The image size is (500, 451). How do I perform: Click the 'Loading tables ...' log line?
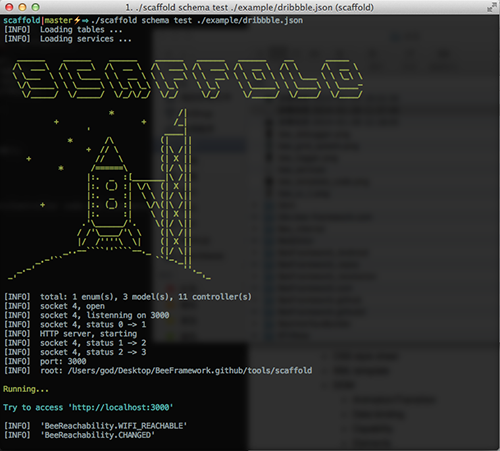63,30
